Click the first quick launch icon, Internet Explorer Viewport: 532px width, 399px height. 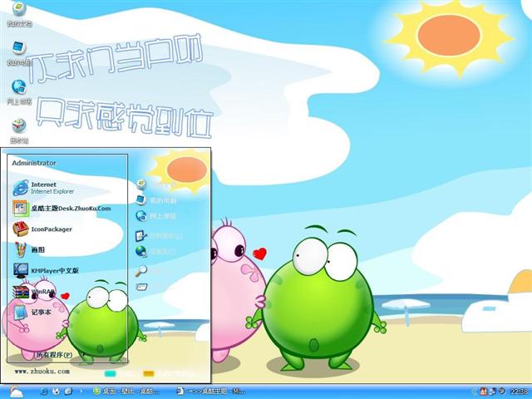pyautogui.click(x=44, y=392)
